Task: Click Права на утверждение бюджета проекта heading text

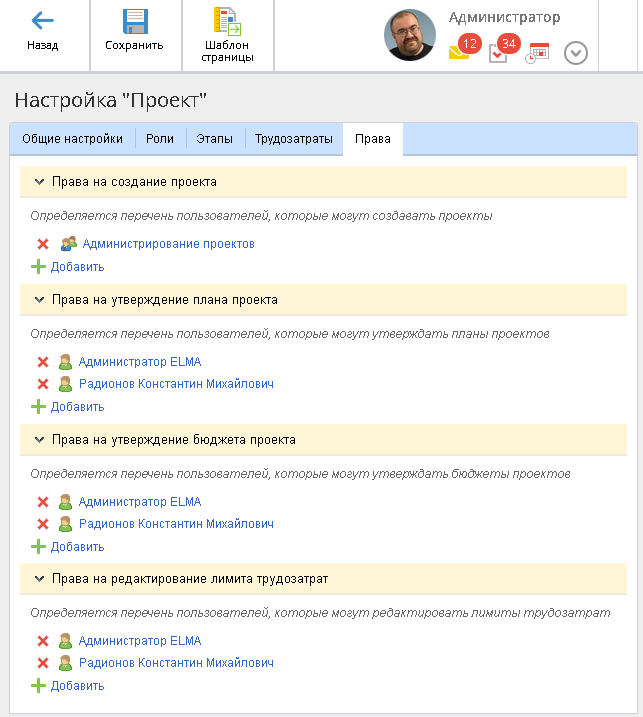Action: 174,440
